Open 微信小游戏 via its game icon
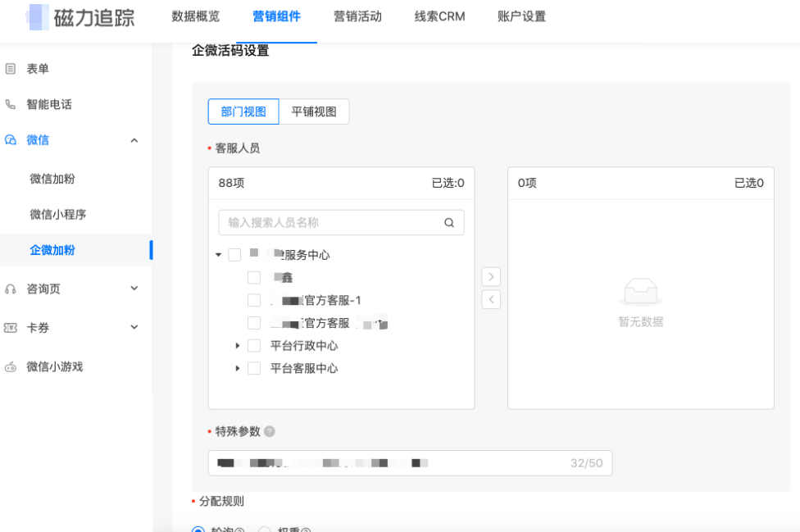Screen dimensions: 800x532 (x=9, y=366)
